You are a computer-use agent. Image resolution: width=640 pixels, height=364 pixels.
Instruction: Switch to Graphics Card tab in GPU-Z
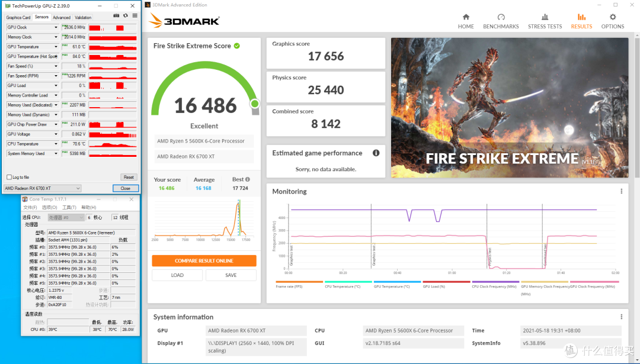(18, 18)
